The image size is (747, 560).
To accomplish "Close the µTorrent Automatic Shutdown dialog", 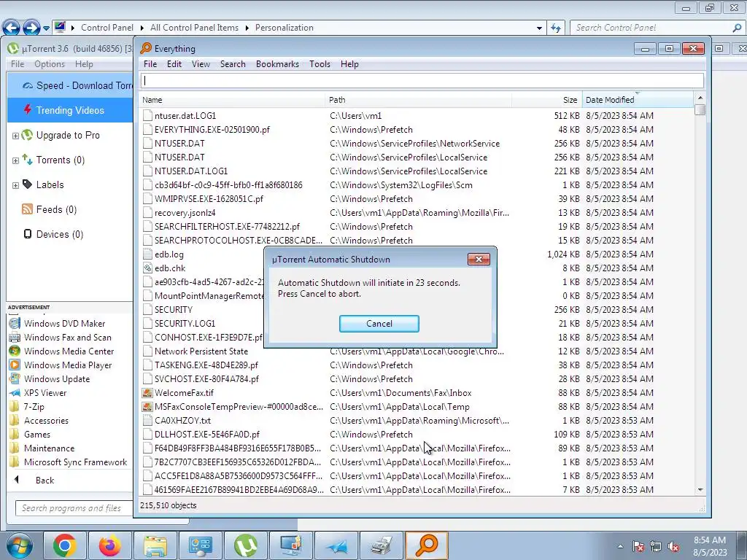I will click(x=479, y=259).
